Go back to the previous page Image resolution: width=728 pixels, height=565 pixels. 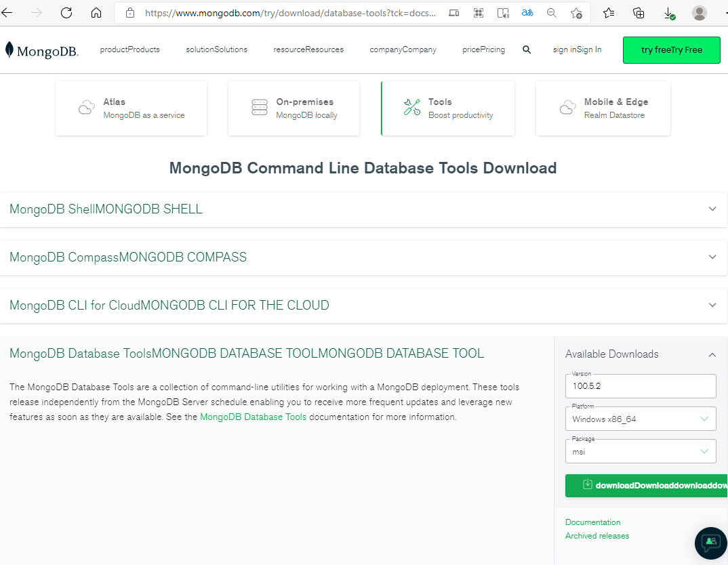point(7,12)
